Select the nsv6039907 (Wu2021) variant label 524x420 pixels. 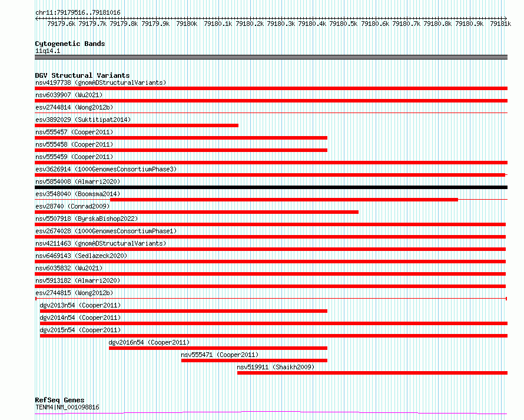69,95
